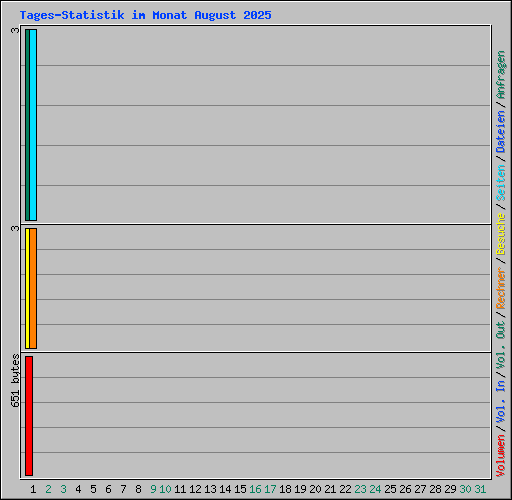
Task: Click day label 18 on x-axis
Action: 285,489
